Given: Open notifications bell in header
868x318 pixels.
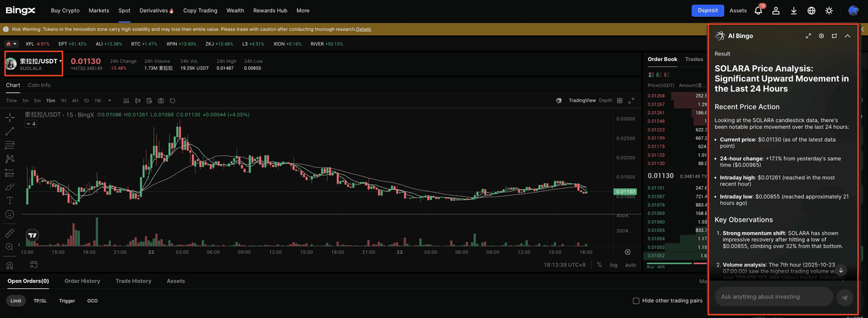Looking at the screenshot, I should (758, 11).
